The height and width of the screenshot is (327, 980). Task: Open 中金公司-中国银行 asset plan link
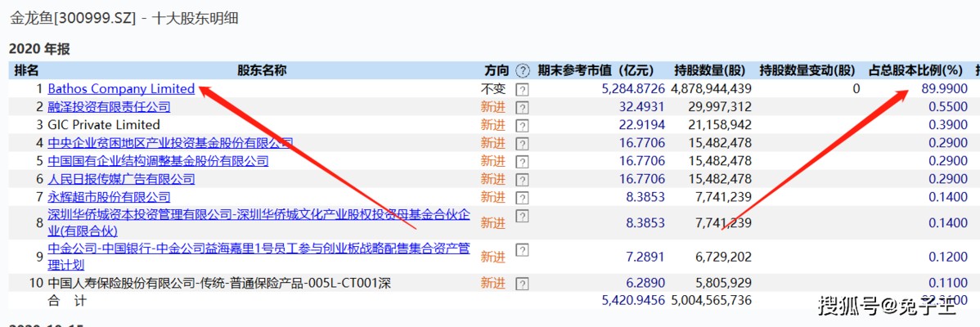(259, 257)
